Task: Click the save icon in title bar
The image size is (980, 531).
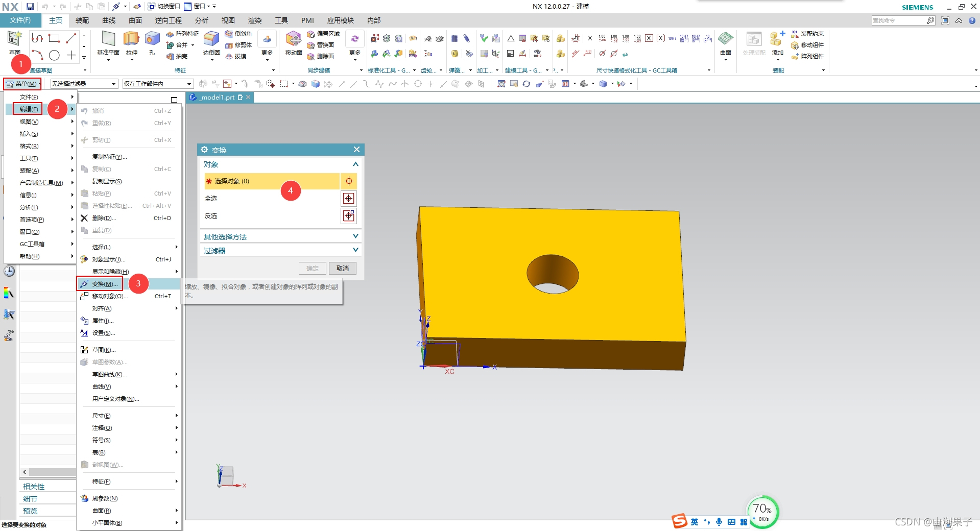Action: tap(30, 7)
